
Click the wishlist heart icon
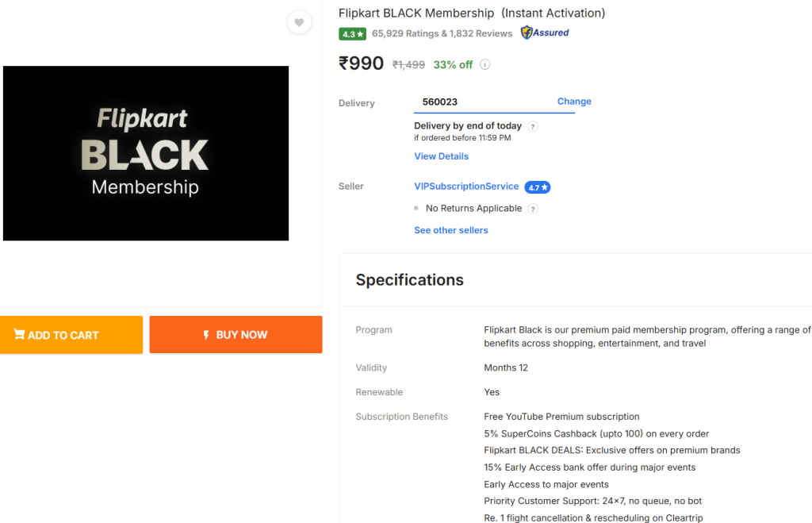pyautogui.click(x=299, y=22)
